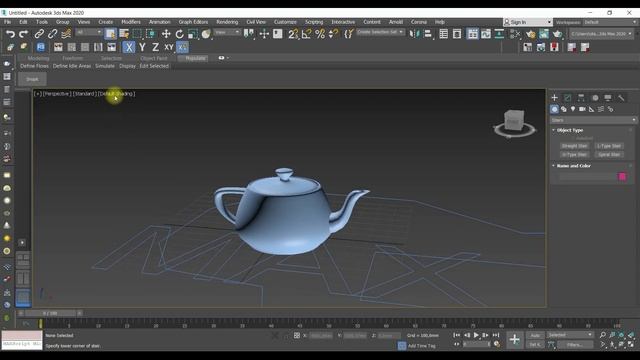The image size is (640, 360).
Task: Play the animation
Action: pos(476,336)
